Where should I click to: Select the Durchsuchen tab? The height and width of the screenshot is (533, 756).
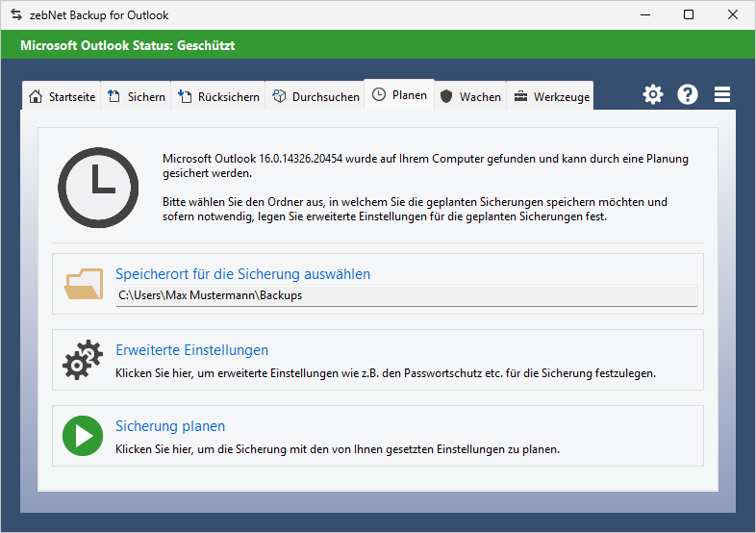[315, 97]
